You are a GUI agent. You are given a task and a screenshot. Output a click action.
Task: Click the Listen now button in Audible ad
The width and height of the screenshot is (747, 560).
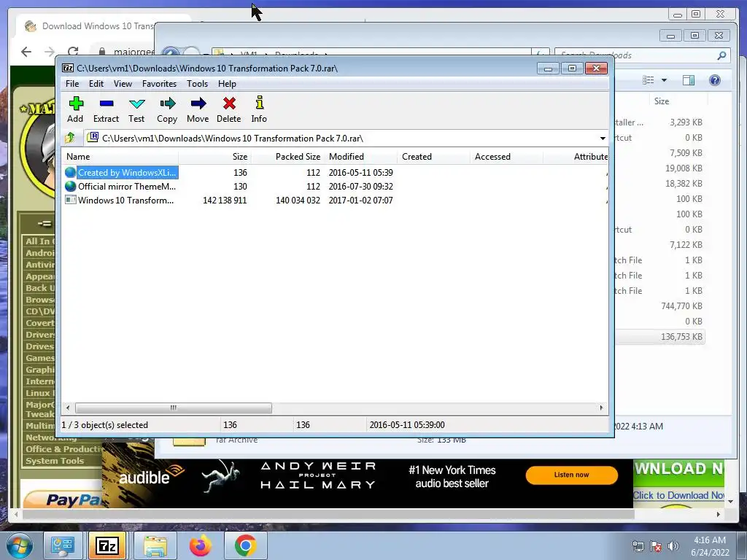[572, 475]
